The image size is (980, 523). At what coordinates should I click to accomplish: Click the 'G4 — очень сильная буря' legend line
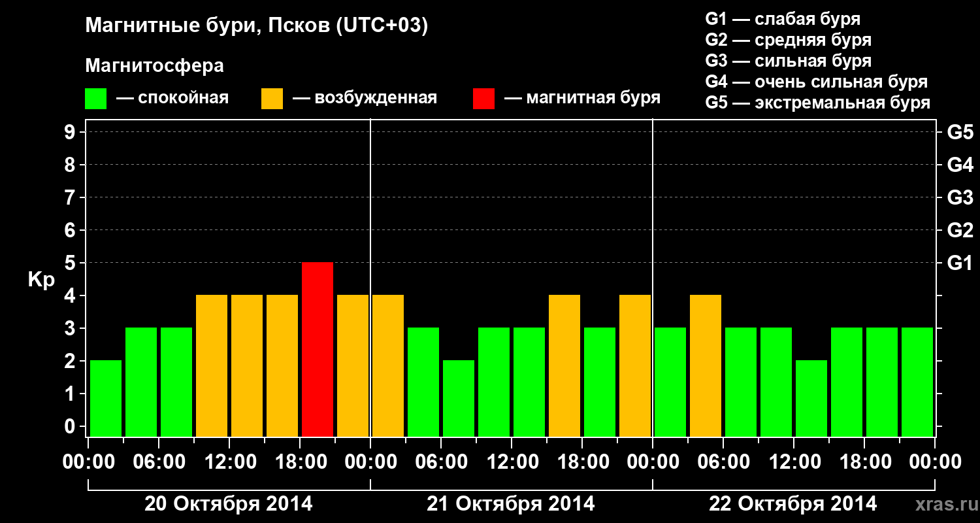(817, 82)
